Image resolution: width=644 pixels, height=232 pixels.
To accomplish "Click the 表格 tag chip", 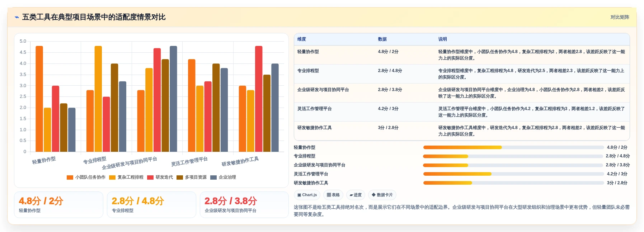I will point(333,195).
